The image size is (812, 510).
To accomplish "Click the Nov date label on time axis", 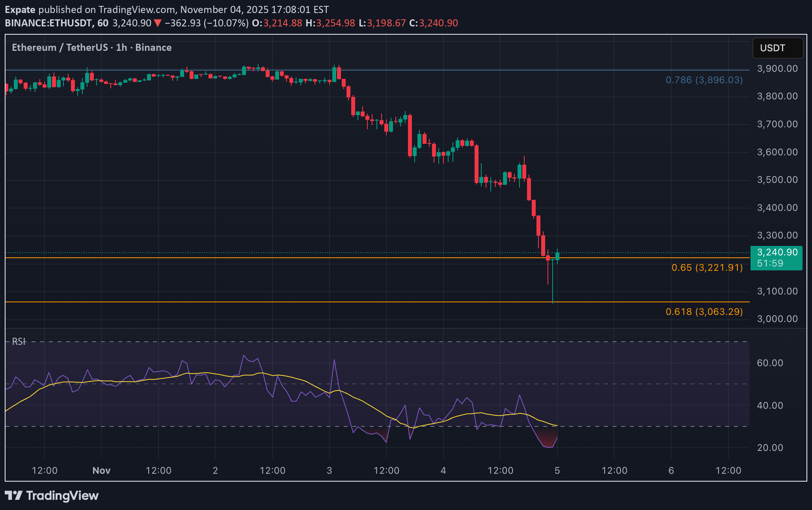I will pyautogui.click(x=101, y=470).
